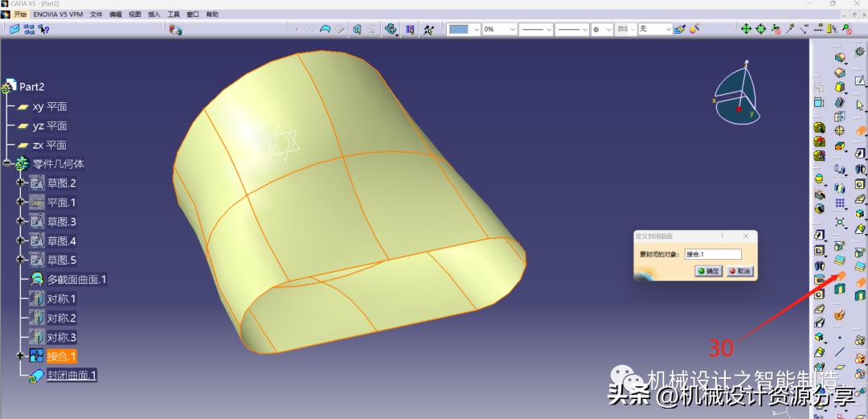Collapse the 零件几何体 node
The width and height of the screenshot is (868, 419).
tap(7, 163)
